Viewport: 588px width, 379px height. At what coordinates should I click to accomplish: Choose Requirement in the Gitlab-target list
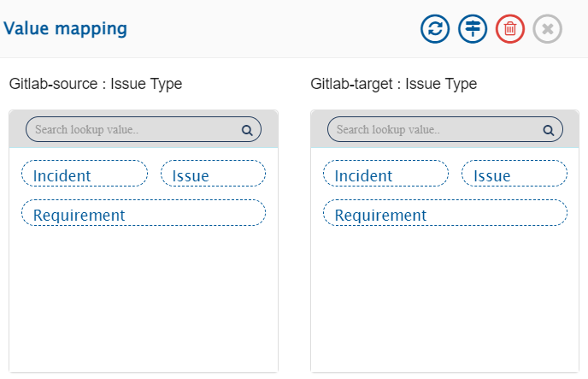pyautogui.click(x=444, y=213)
